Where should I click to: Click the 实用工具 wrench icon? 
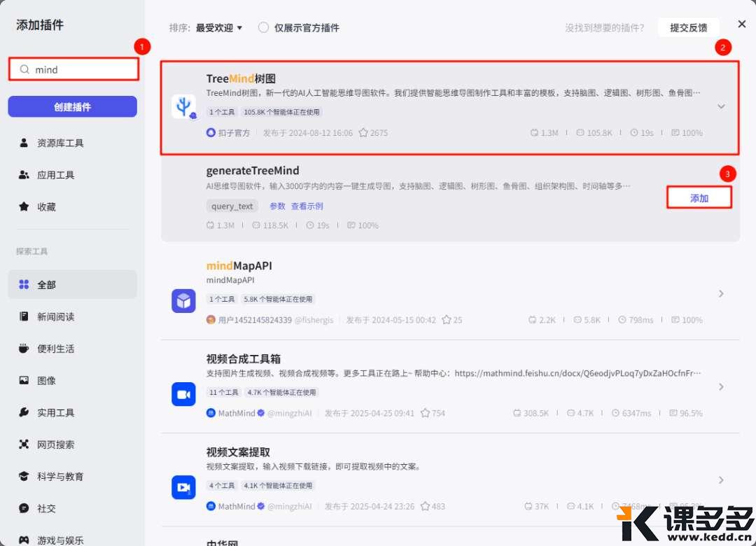pyautogui.click(x=24, y=412)
